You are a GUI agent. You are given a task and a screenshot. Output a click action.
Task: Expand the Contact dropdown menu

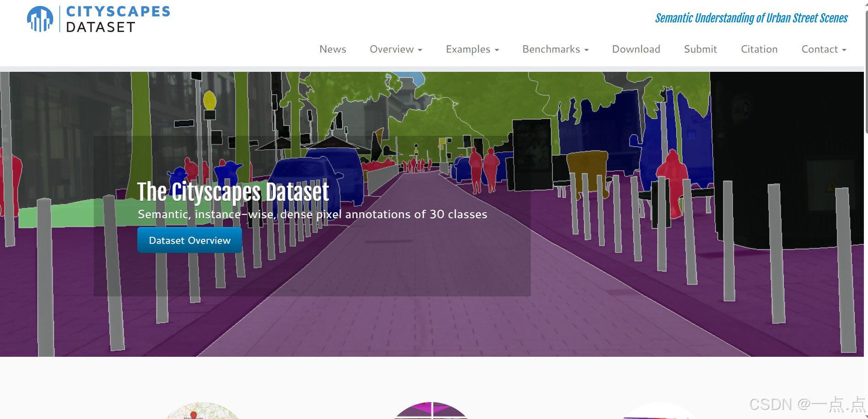[x=824, y=49]
